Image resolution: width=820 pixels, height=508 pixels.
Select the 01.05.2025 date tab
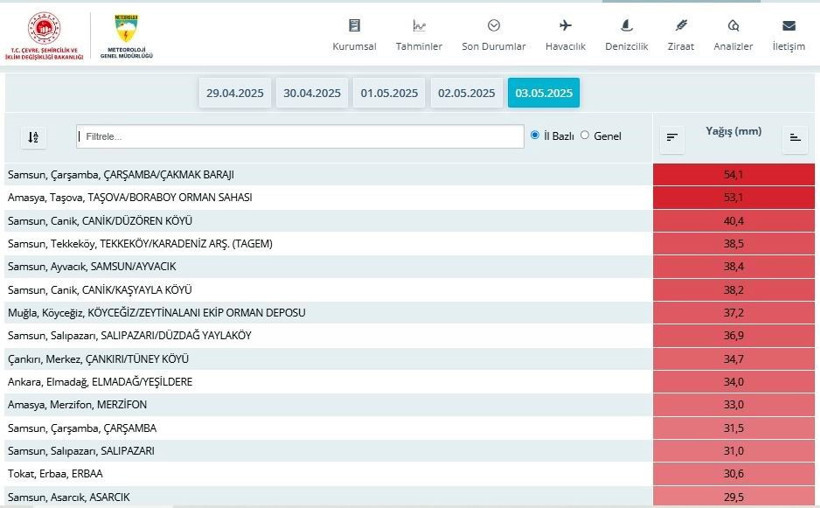pos(389,93)
